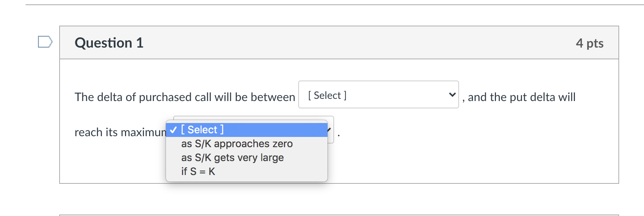Image resolution: width=644 pixels, height=216 pixels.
Task: Click the first dropdown's [Select] placeholder text
Action: coord(327,95)
